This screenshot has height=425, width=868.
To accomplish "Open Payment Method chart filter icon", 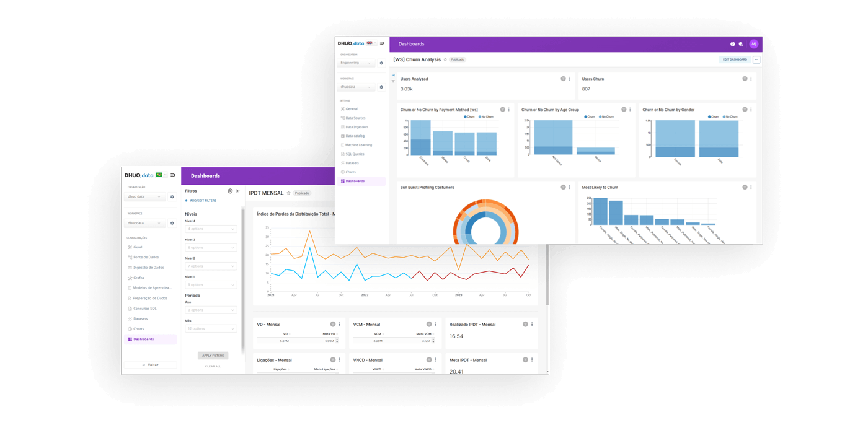I will [x=503, y=110].
